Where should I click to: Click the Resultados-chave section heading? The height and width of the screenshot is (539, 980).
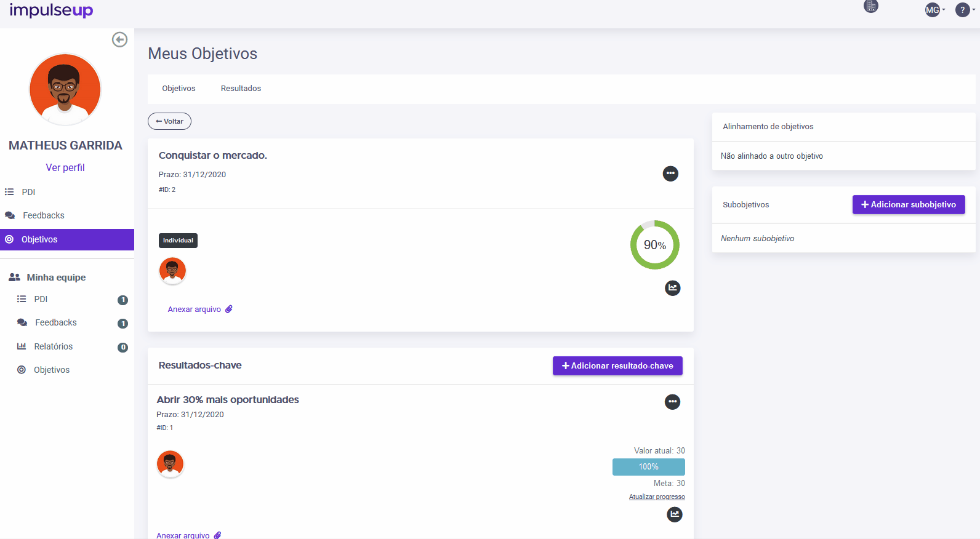(200, 365)
